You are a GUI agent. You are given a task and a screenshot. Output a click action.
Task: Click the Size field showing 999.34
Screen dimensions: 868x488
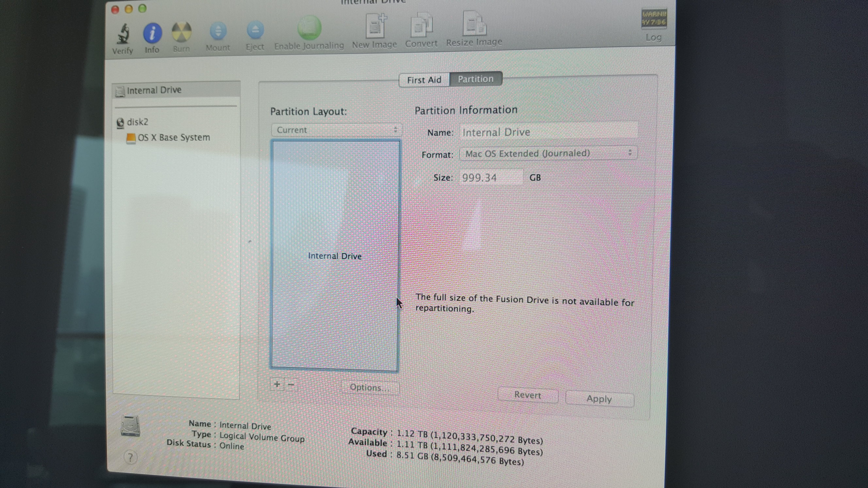(x=491, y=177)
